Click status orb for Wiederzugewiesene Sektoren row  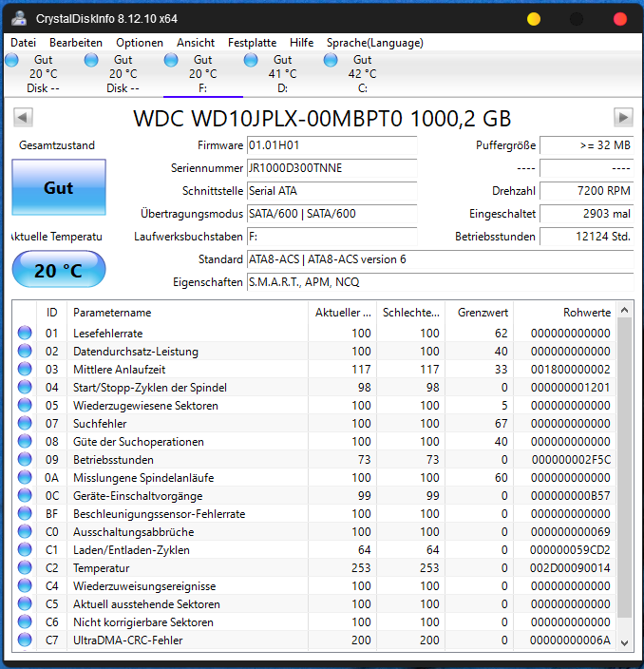(x=25, y=405)
